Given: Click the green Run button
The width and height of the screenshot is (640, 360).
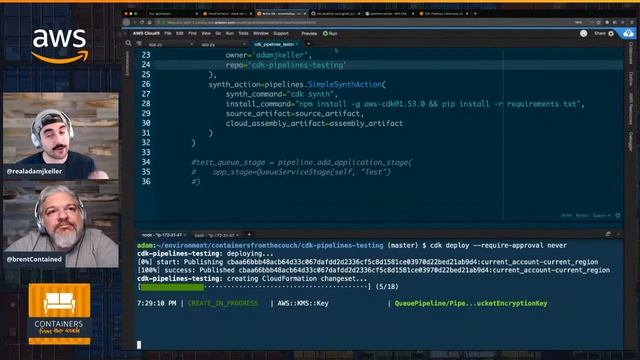Looking at the screenshot, I should tap(330, 33).
